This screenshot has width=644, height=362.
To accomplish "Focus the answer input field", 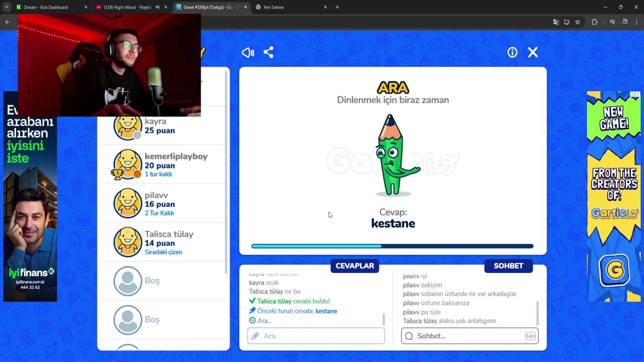I will point(316,336).
